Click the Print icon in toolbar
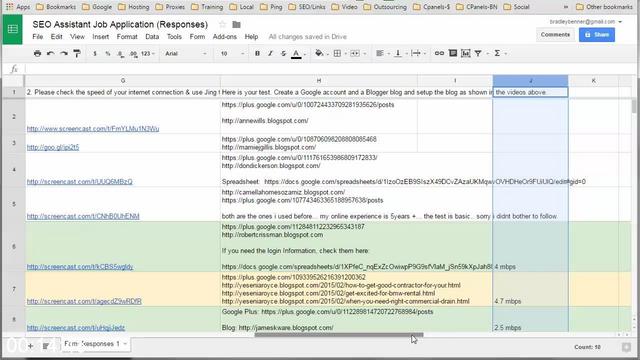The width and height of the screenshot is (640, 360). pyautogui.click(x=37, y=53)
